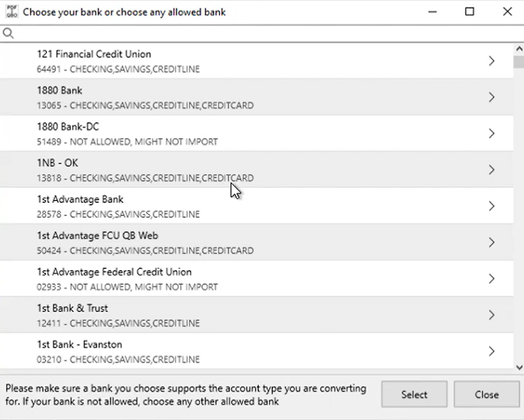Click the search magnifier icon
Image resolution: width=524 pixels, height=420 pixels.
click(8, 33)
